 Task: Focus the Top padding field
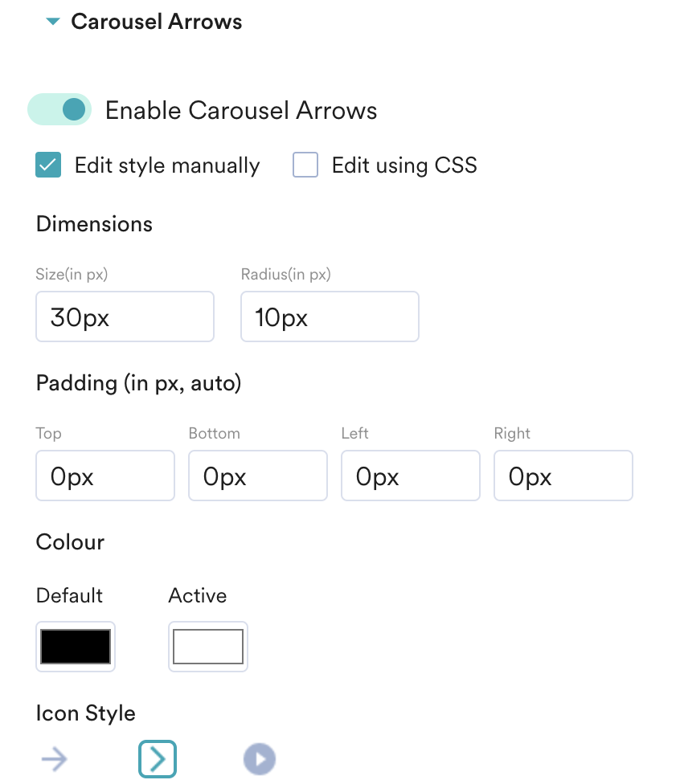pyautogui.click(x=105, y=476)
